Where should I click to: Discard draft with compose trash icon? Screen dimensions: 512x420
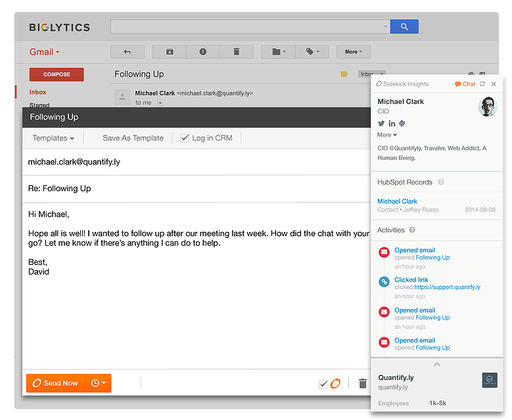coord(362,383)
